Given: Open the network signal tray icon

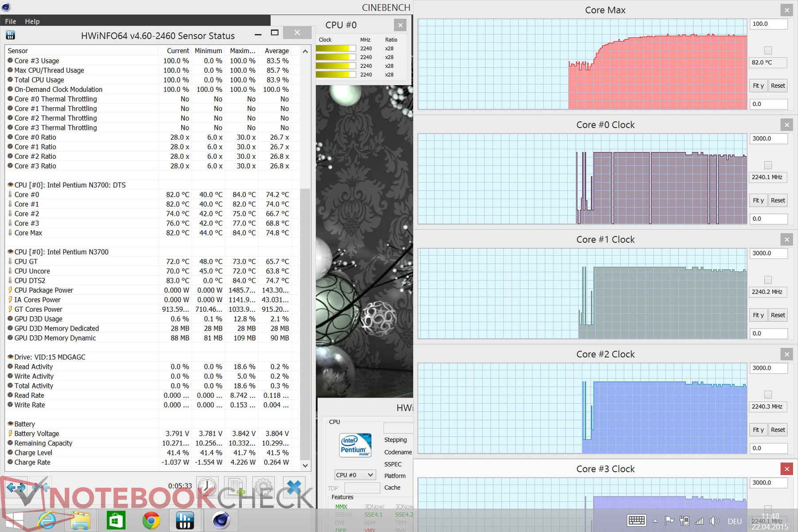Looking at the screenshot, I should pos(699,521).
